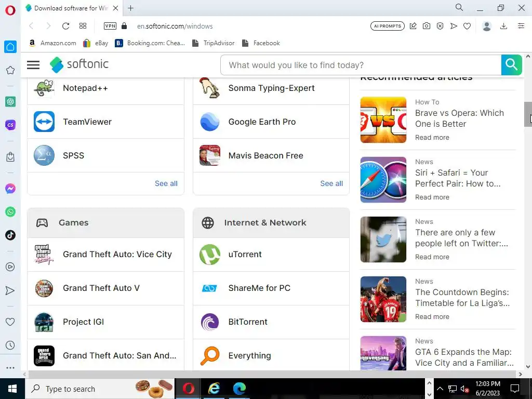Open the Notepad++ entry
This screenshot has width=532, height=399.
[x=105, y=88]
